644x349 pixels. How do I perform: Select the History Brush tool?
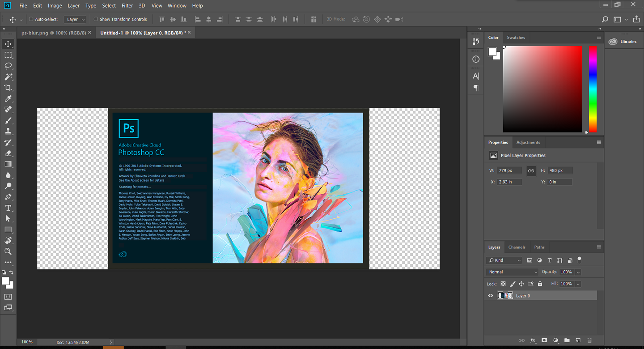tap(8, 142)
